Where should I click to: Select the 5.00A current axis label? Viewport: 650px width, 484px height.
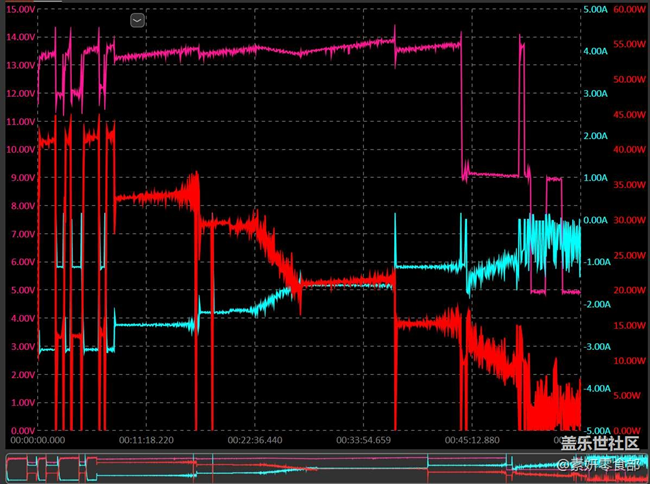pos(596,9)
